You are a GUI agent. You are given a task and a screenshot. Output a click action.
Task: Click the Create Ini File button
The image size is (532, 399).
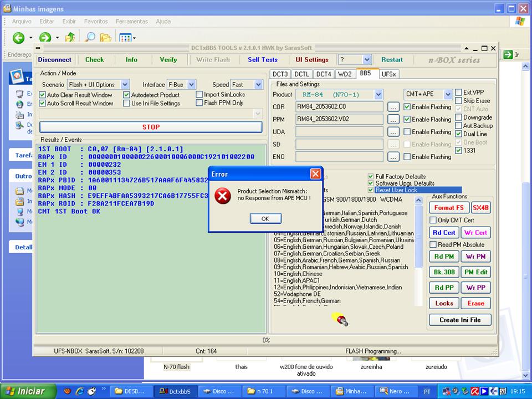(x=460, y=320)
